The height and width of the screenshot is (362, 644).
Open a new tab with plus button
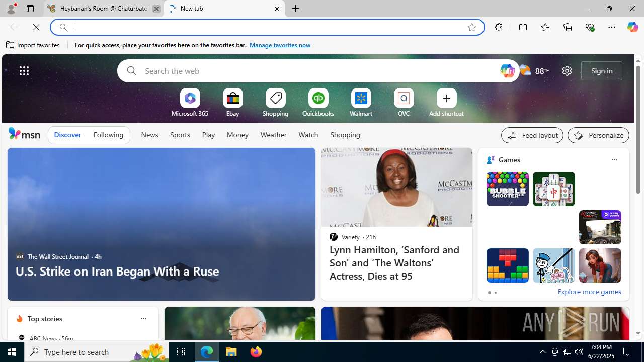click(296, 9)
